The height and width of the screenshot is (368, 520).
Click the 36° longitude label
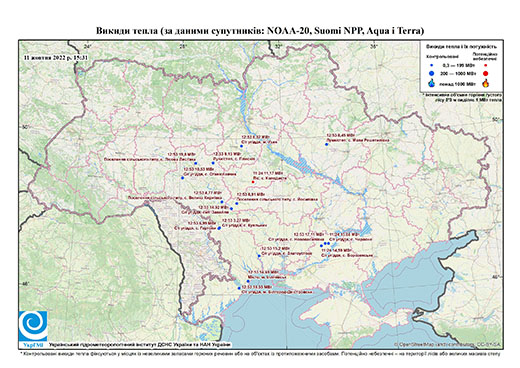[x=374, y=46]
